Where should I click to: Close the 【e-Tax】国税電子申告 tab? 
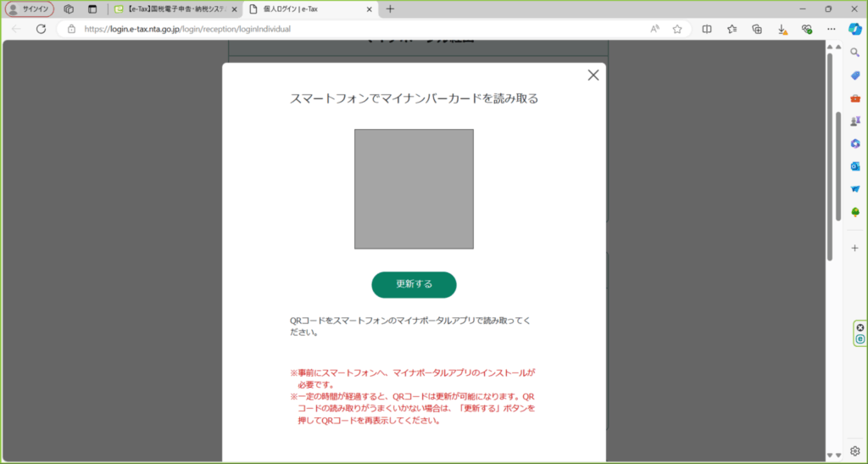click(234, 9)
